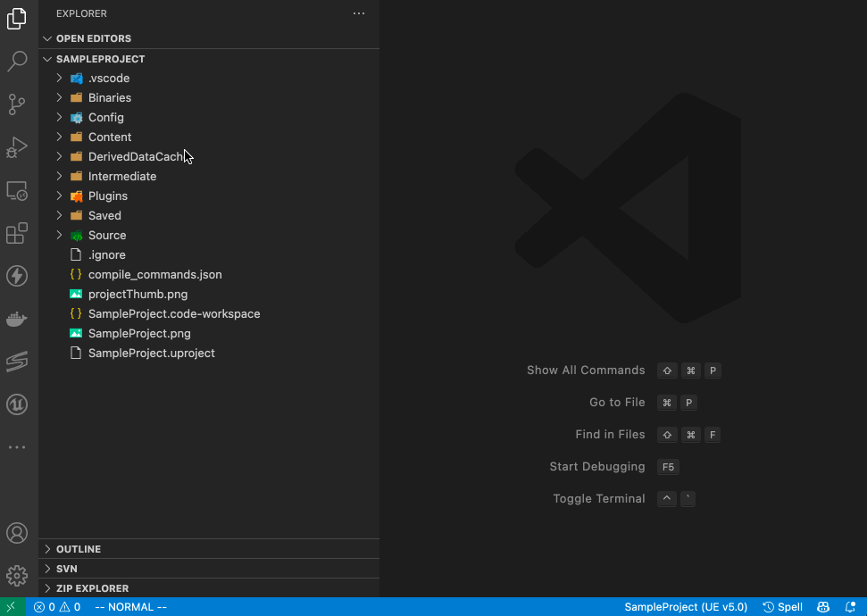Expand the Zip Explorer section
Image resolution: width=867 pixels, height=616 pixels.
pyautogui.click(x=209, y=587)
